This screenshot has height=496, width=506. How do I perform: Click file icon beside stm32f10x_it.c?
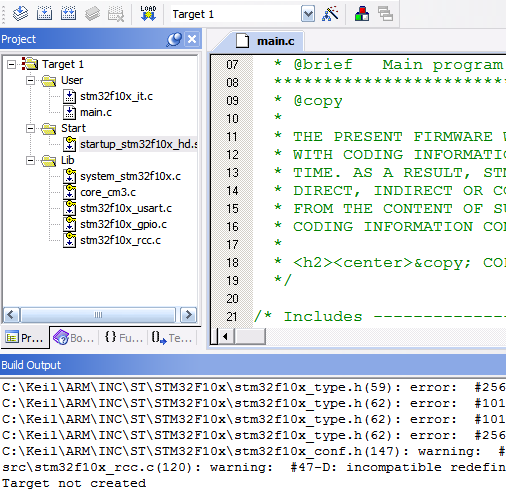coord(69,96)
